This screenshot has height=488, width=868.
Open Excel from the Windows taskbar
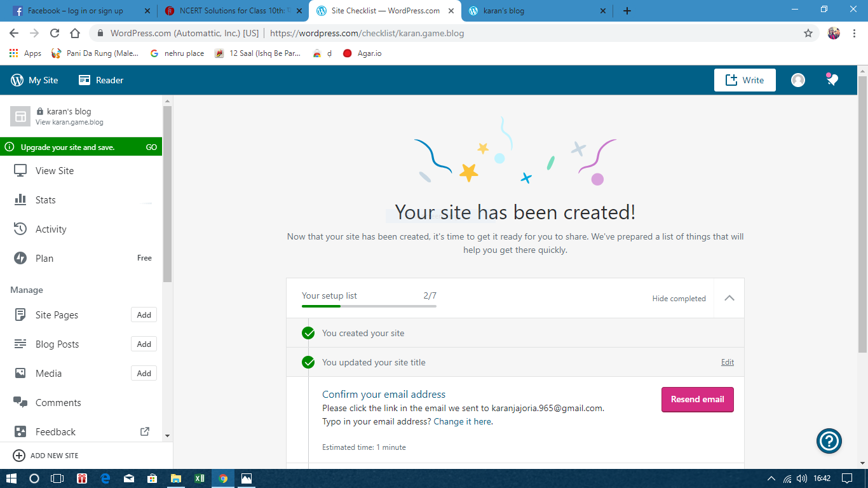[199, 478]
